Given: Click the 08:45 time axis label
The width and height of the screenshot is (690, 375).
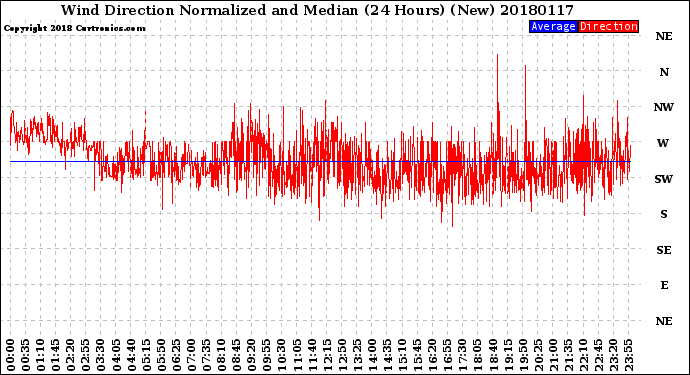Looking at the screenshot, I should [x=236, y=355].
